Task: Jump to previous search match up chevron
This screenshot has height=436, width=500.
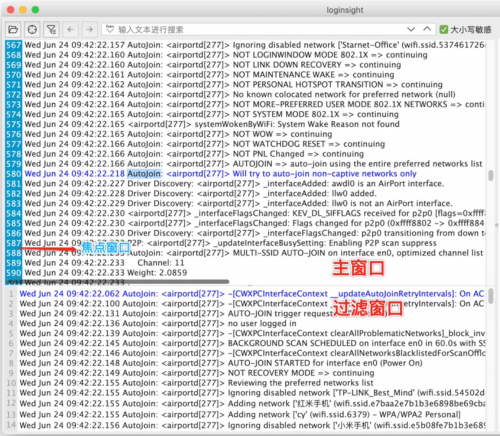Action: pyautogui.click(x=427, y=29)
